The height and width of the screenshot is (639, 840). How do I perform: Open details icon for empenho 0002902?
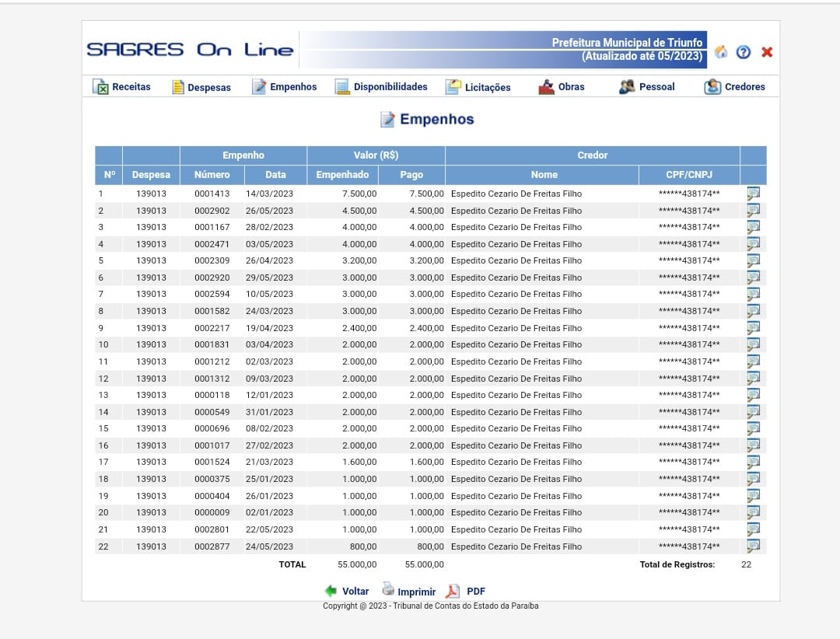pos(753,211)
